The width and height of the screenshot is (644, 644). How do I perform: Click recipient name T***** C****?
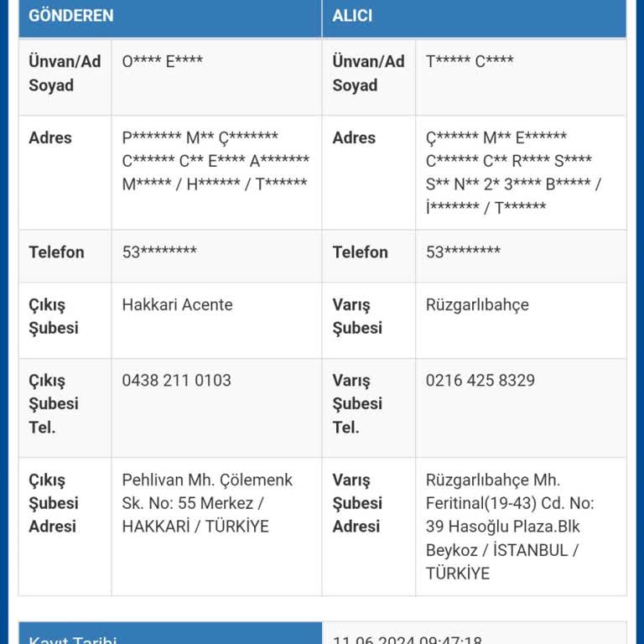tap(470, 61)
